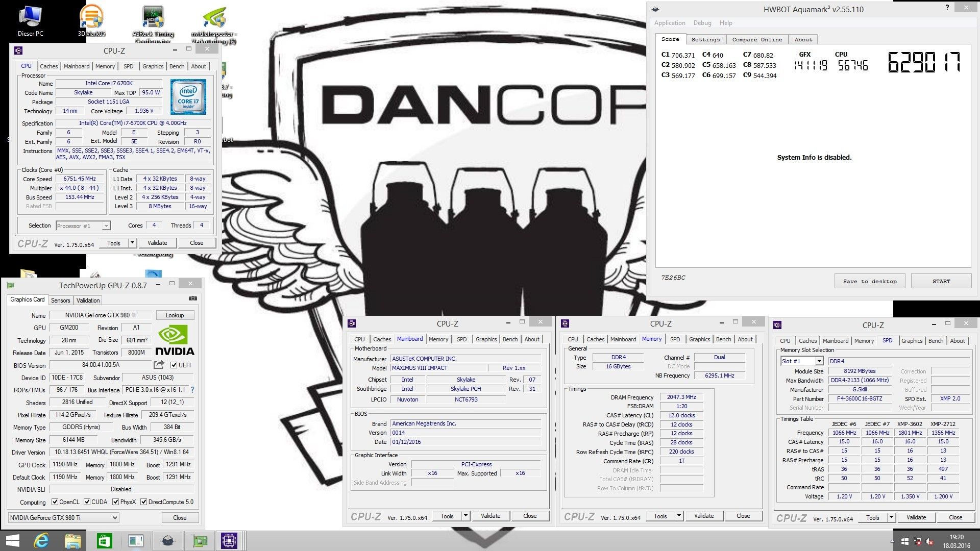Viewport: 980px width, 551px height.
Task: Click the DRAM Frequency value 2047.3 MHz
Action: (x=681, y=397)
